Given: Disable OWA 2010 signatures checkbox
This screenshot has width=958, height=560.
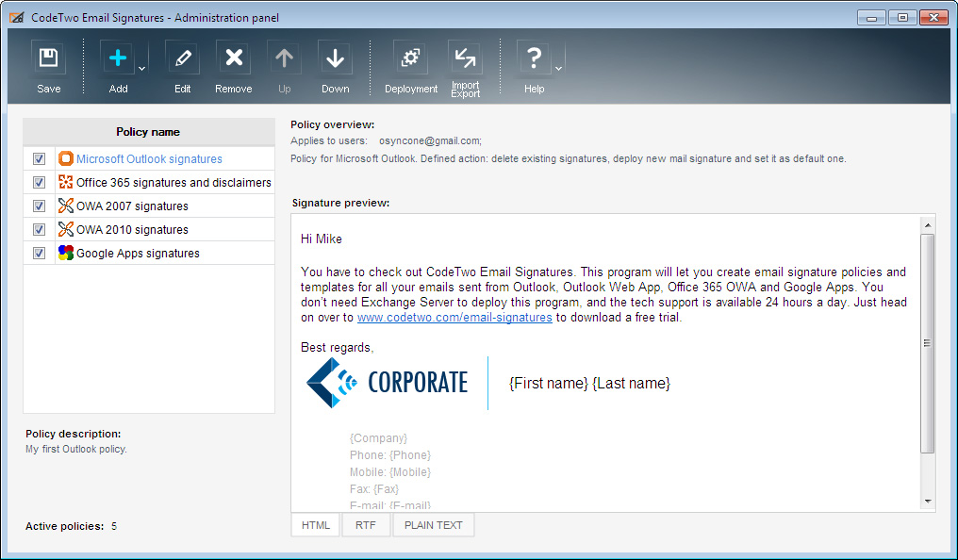Looking at the screenshot, I should tap(39, 230).
